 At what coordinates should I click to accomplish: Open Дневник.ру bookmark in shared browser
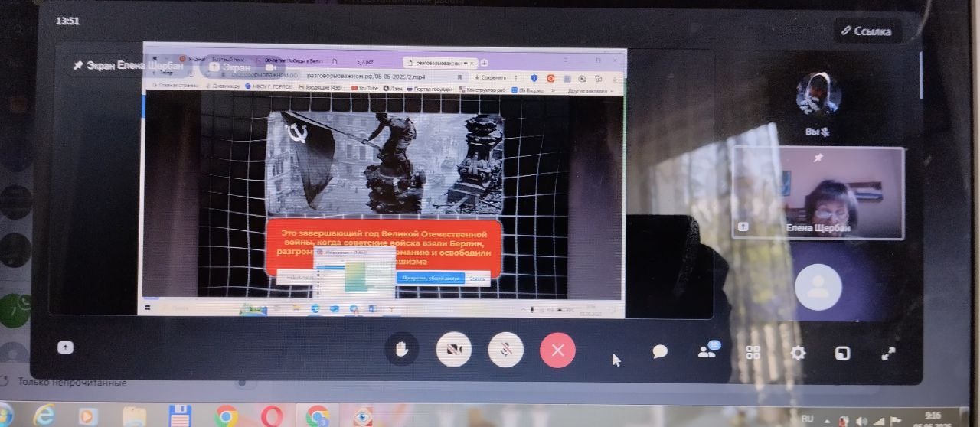[221, 86]
